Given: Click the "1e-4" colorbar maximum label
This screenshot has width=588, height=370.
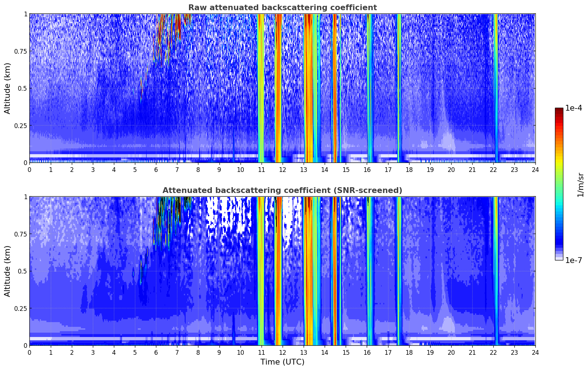Looking at the screenshot, I should 573,108.
